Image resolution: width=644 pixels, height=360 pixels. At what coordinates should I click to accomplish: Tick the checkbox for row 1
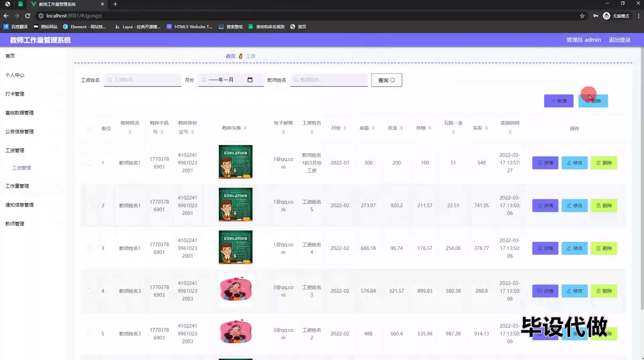[89, 163]
